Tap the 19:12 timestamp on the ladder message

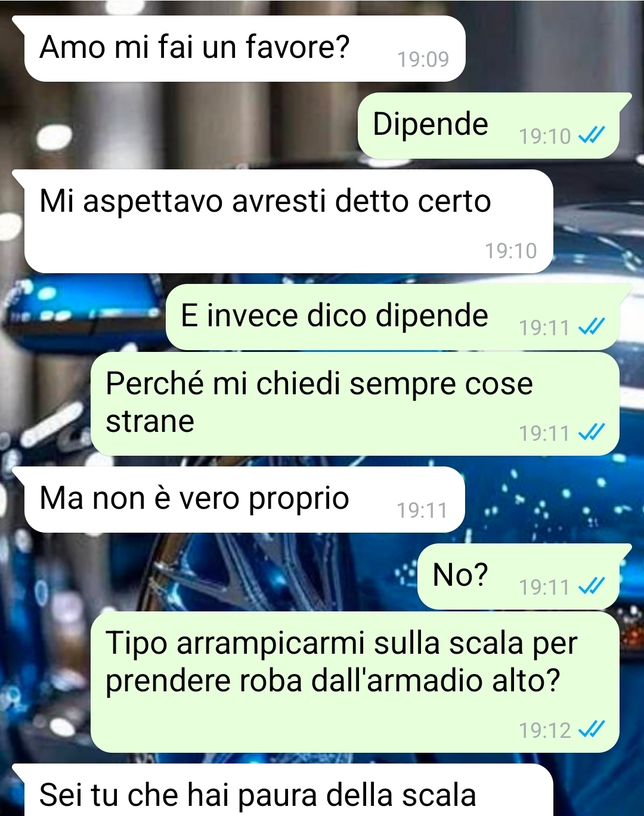coord(544,730)
